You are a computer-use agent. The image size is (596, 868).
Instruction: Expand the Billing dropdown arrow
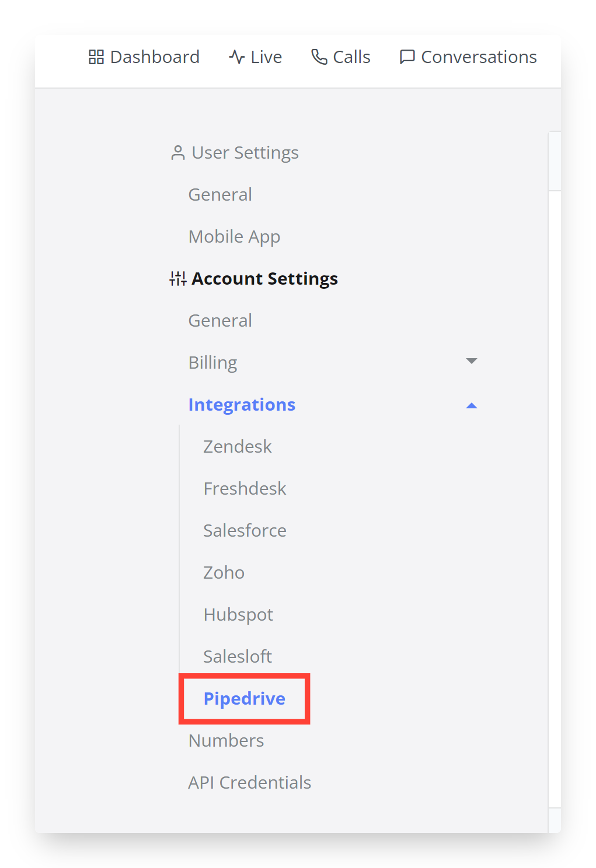(x=472, y=361)
